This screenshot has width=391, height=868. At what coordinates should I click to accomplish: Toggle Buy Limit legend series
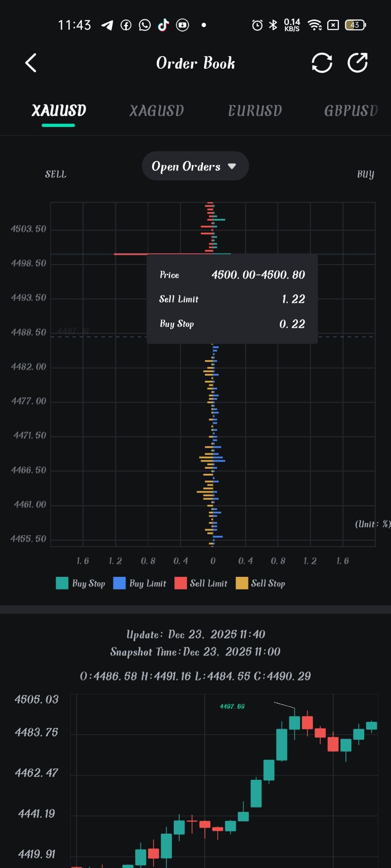point(140,583)
